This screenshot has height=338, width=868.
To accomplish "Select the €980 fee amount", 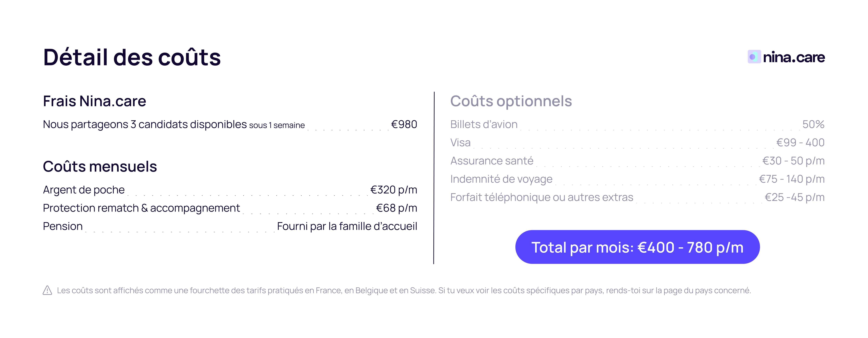I will [x=404, y=125].
